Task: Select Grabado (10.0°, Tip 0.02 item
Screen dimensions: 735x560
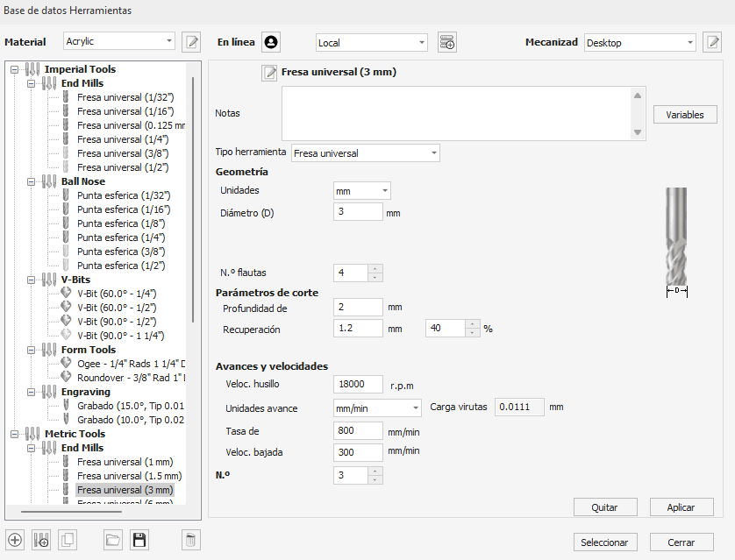Action: click(x=131, y=420)
